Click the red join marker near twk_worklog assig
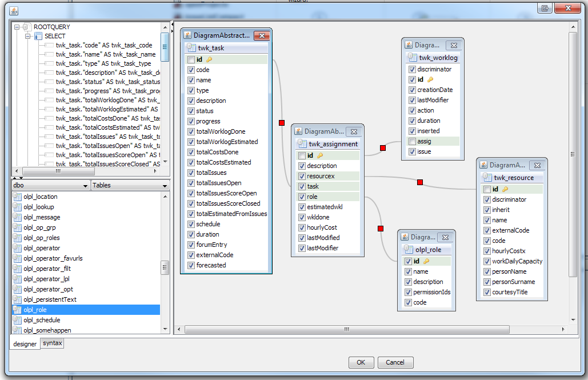 pos(382,148)
